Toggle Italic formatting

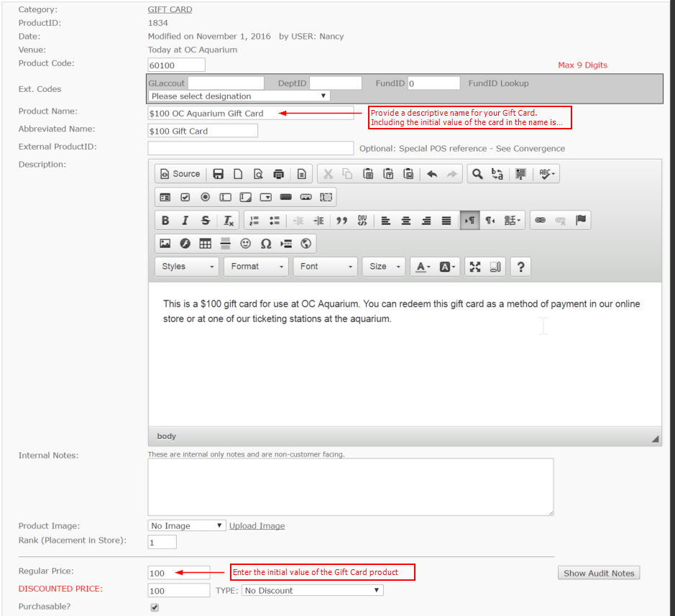tap(185, 221)
